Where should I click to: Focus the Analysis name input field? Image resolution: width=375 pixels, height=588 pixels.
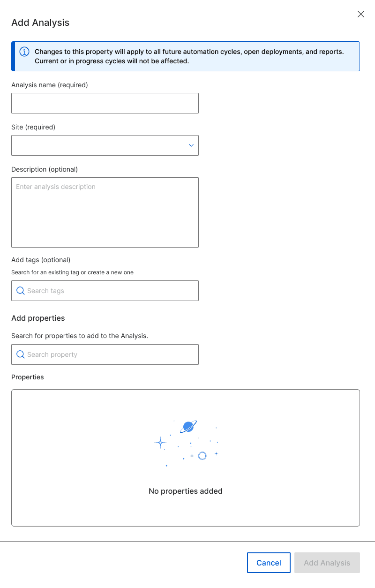coord(105,103)
